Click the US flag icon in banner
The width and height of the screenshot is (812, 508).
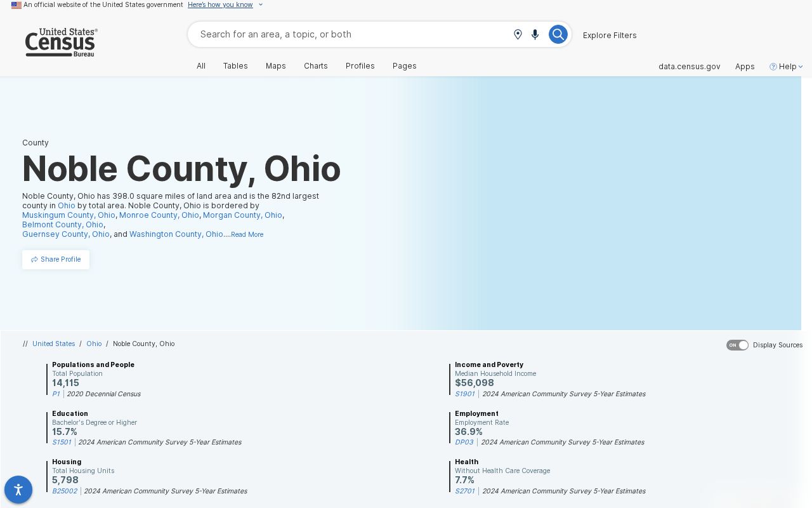[16, 5]
